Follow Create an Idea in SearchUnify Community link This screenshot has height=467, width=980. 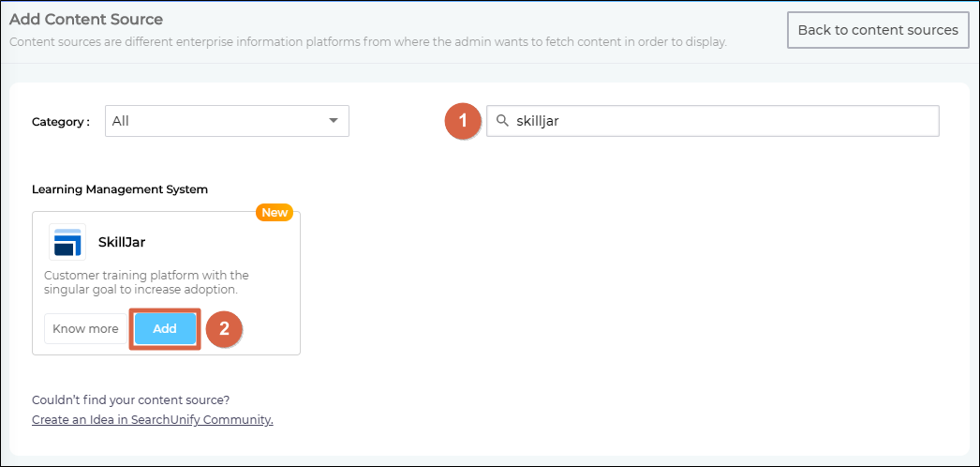click(x=153, y=420)
